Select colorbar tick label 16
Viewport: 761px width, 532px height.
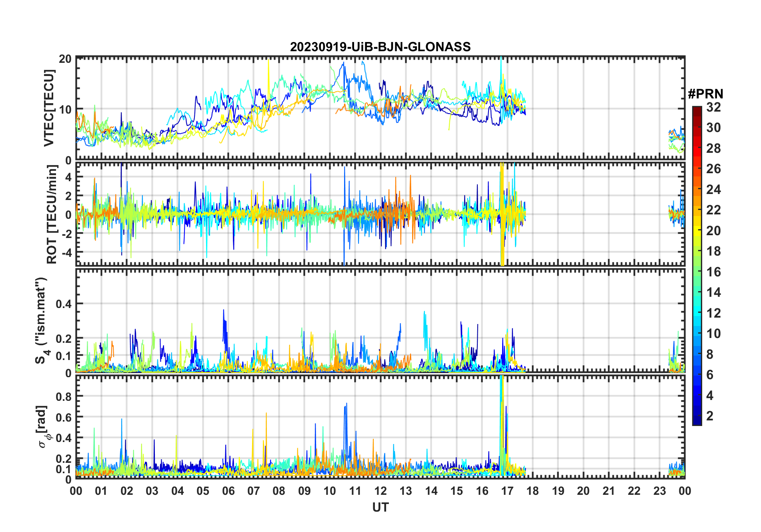click(713, 272)
